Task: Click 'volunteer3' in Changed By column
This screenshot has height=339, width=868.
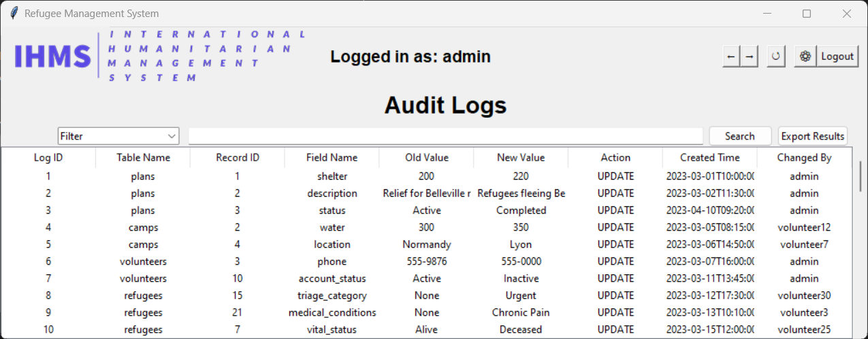Action: point(804,312)
